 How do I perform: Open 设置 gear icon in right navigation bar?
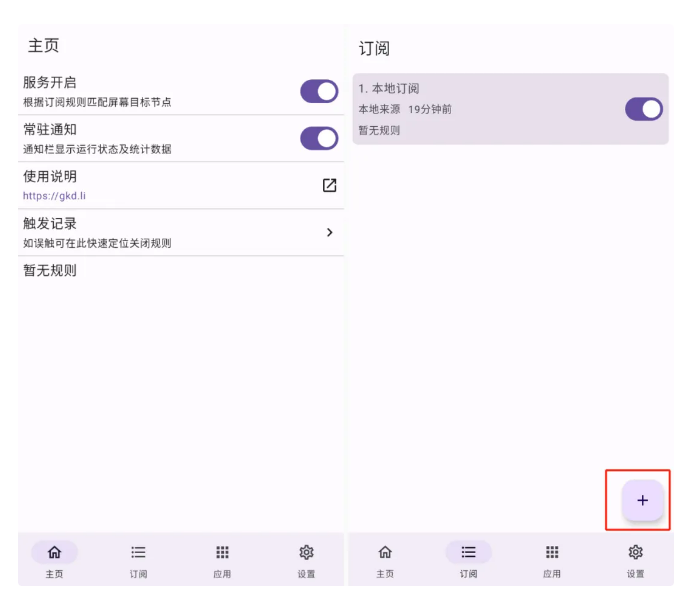635,552
